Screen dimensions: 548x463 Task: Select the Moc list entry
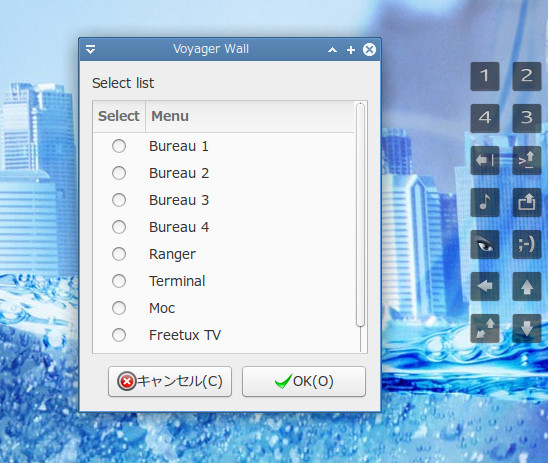tap(224, 308)
